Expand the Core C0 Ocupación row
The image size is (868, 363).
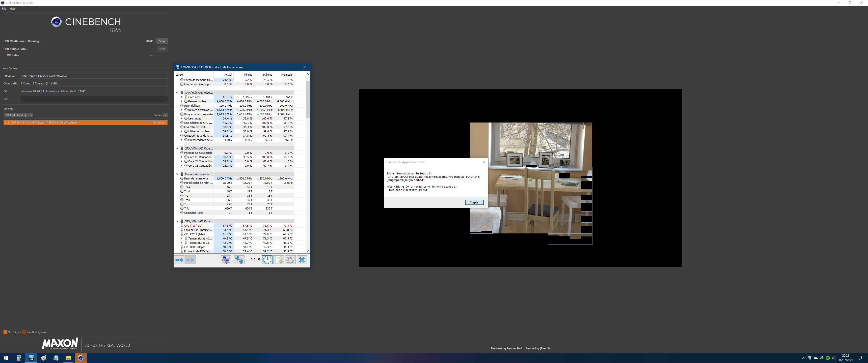[x=181, y=157]
